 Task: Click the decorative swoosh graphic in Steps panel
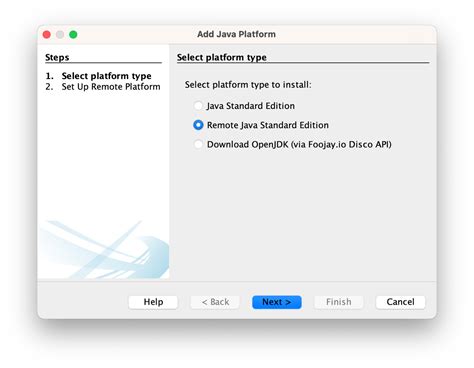[x=104, y=249]
